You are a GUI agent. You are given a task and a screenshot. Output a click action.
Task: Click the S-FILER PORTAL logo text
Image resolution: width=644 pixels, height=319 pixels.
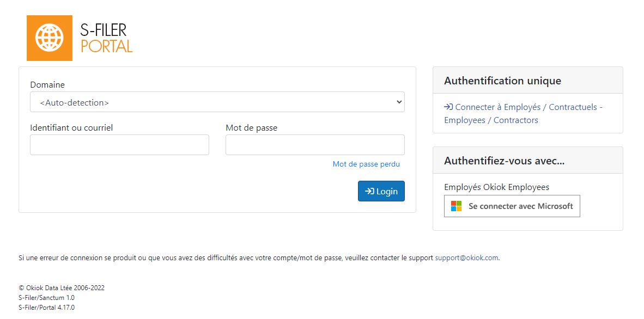[106, 38]
